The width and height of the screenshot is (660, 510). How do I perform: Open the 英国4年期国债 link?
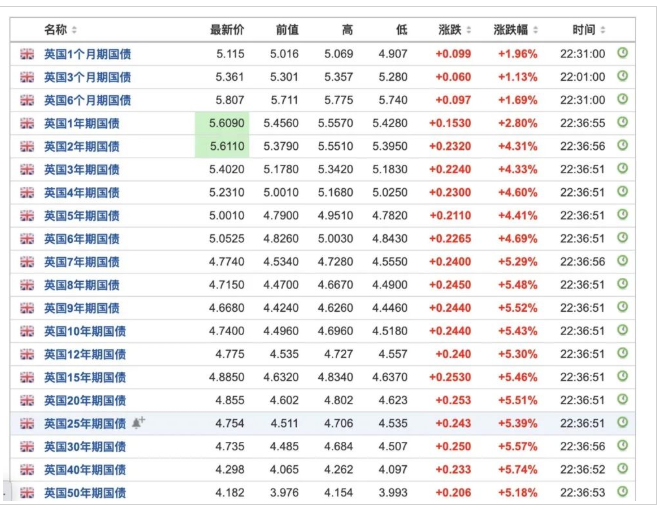(82, 193)
